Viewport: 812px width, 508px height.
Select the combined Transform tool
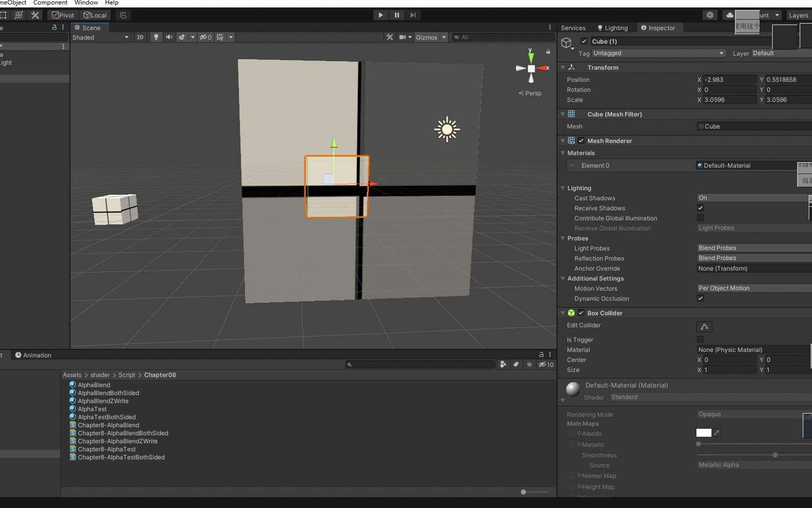tap(19, 15)
